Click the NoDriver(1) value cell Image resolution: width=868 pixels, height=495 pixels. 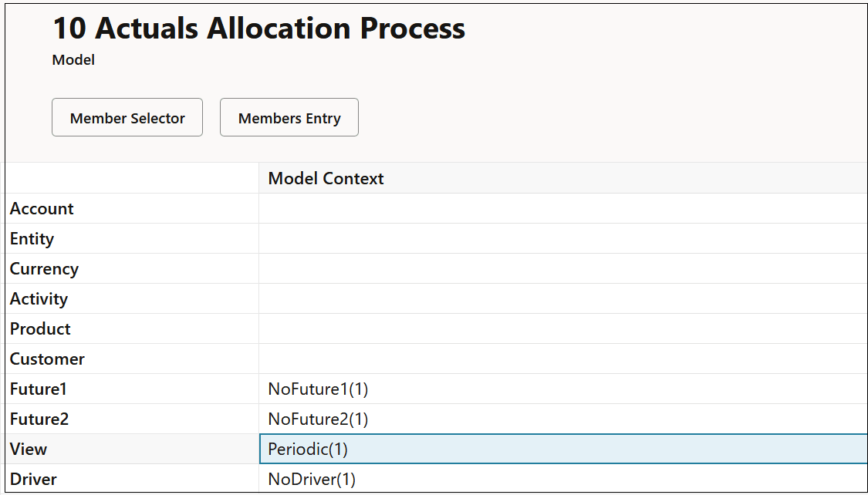[312, 479]
